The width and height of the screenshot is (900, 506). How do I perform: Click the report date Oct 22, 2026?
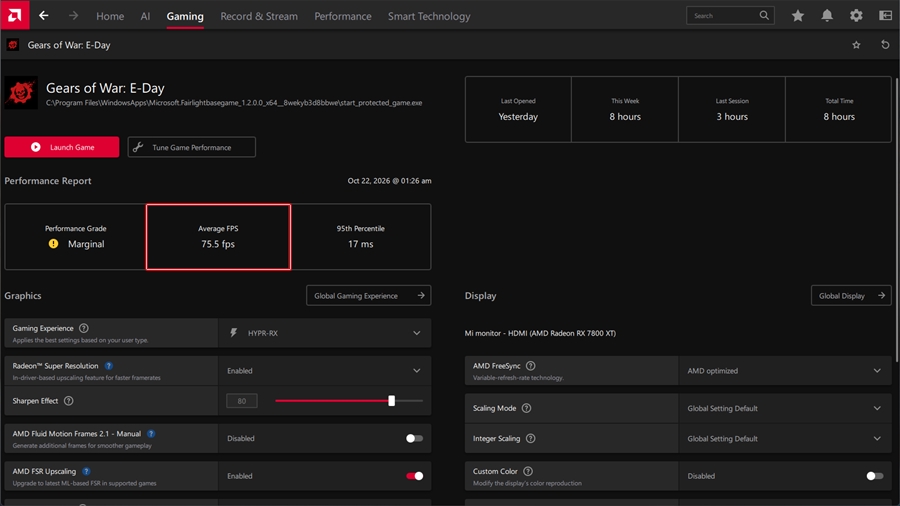pyautogui.click(x=389, y=181)
